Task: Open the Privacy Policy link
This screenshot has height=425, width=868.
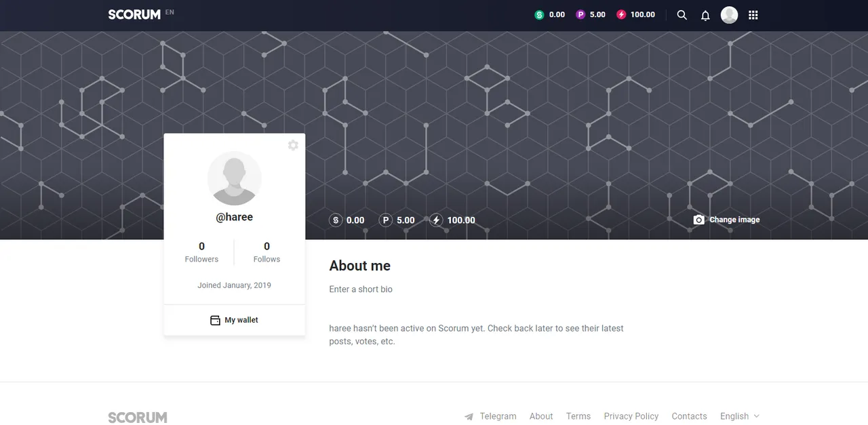Action: click(631, 416)
